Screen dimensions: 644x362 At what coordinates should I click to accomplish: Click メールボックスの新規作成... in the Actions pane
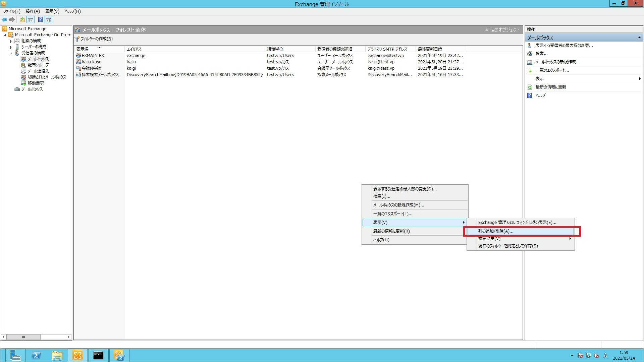pos(557,62)
